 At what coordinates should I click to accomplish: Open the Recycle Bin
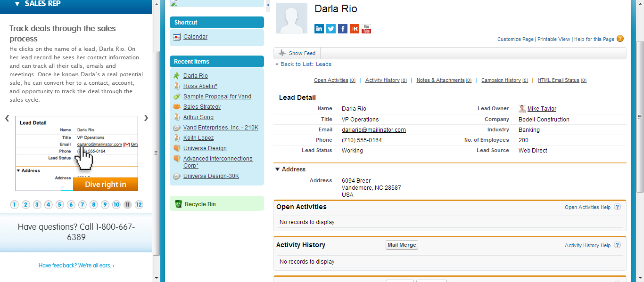click(200, 204)
